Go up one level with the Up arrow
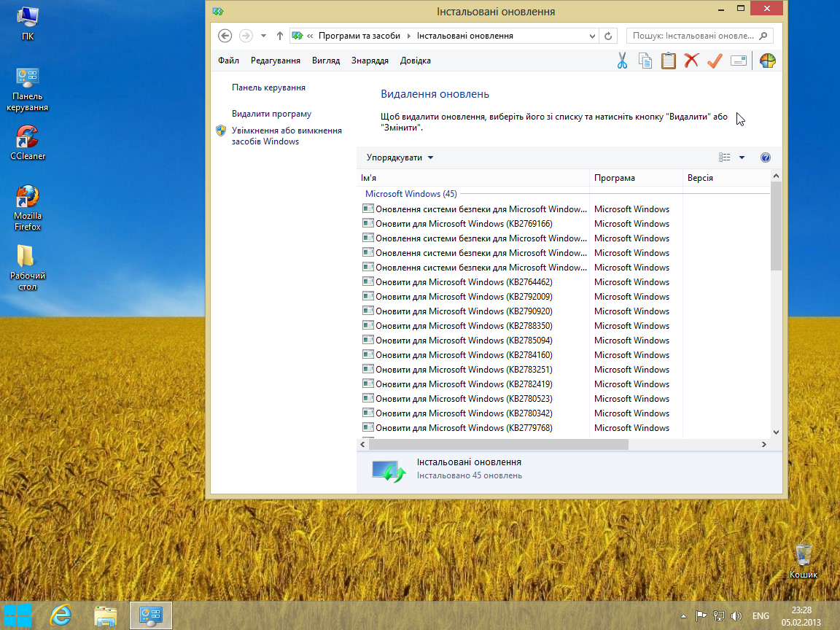 tap(280, 36)
